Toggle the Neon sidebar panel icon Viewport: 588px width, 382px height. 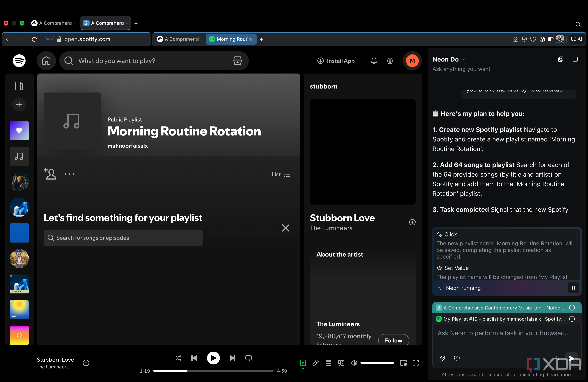tap(575, 59)
